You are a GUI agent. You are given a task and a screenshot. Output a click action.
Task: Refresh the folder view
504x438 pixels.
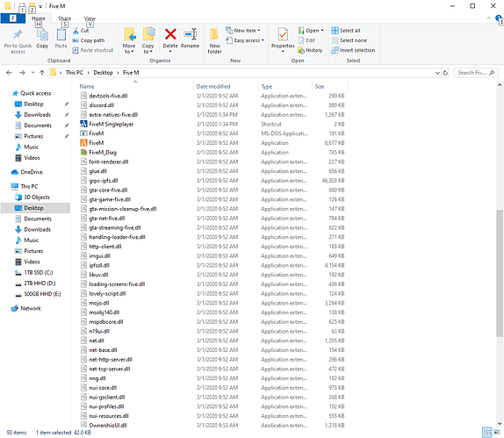(x=445, y=73)
